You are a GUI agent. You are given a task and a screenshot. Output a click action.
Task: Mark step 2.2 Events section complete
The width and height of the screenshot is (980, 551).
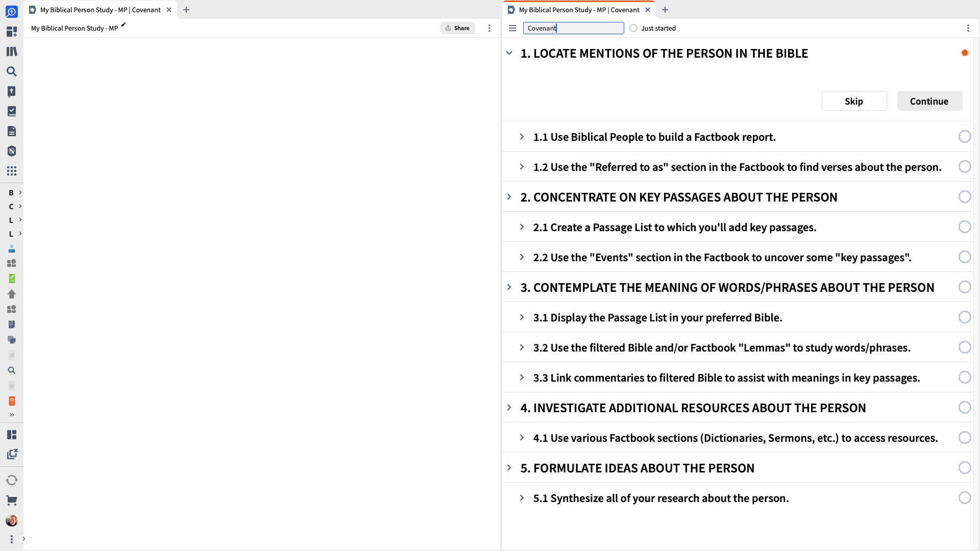coord(964,257)
